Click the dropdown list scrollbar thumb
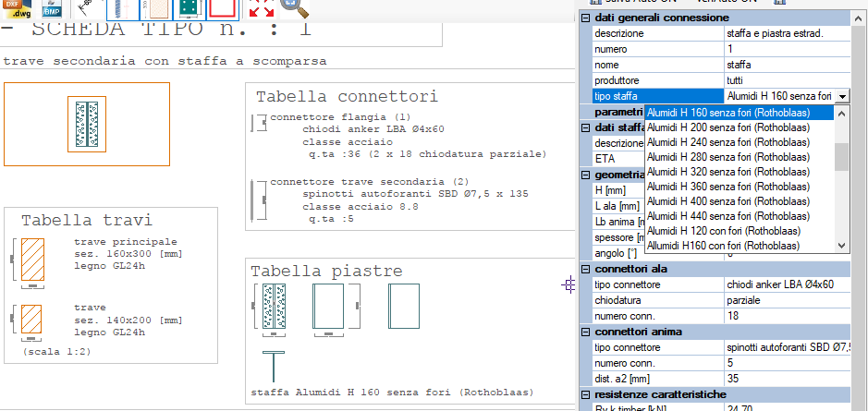 [x=841, y=157]
